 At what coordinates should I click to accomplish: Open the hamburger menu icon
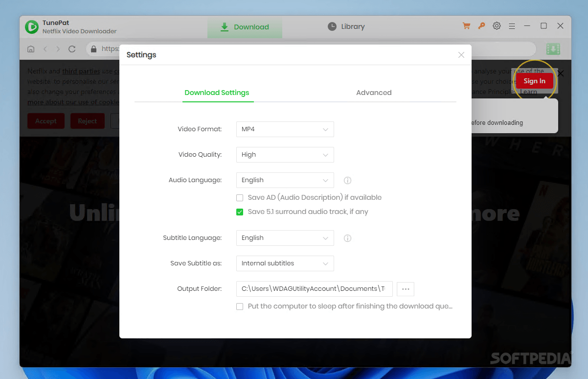pyautogui.click(x=512, y=26)
